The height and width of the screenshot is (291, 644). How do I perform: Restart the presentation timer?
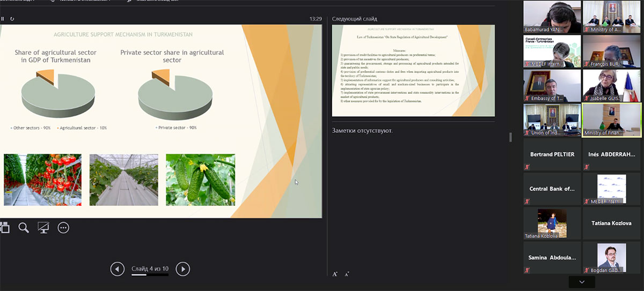click(x=12, y=19)
